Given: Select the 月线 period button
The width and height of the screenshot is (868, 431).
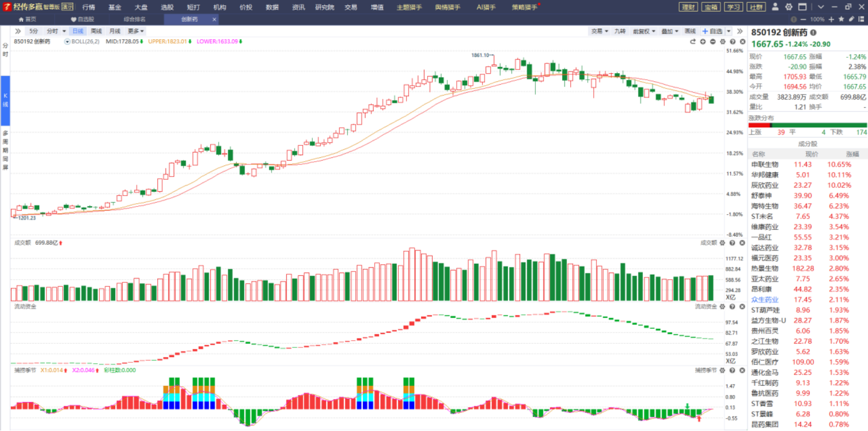Looking at the screenshot, I should (x=115, y=31).
